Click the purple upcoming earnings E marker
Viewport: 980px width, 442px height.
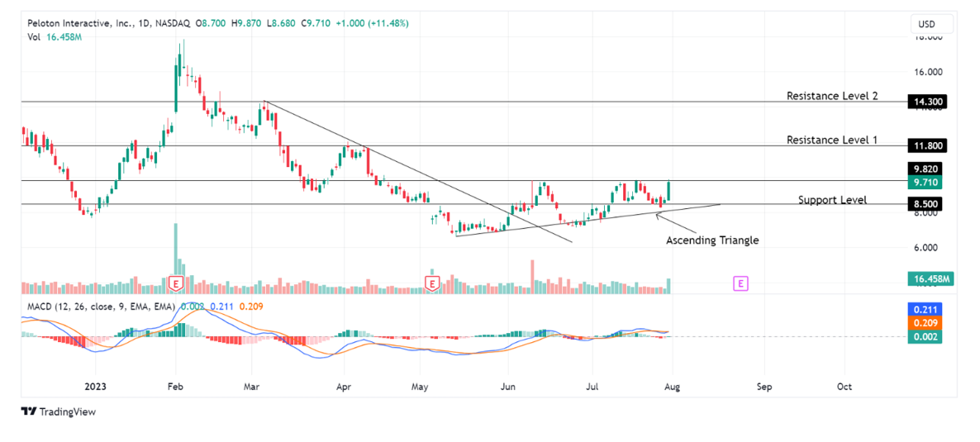[x=740, y=283]
